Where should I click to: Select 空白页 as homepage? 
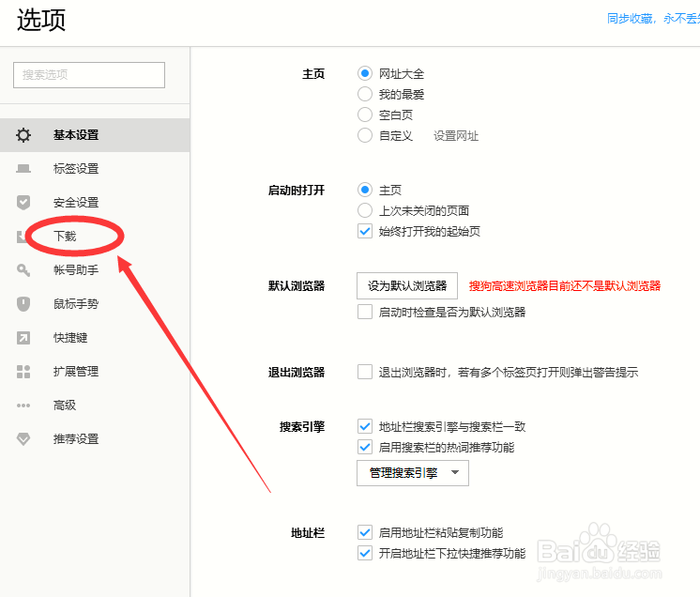tap(365, 115)
